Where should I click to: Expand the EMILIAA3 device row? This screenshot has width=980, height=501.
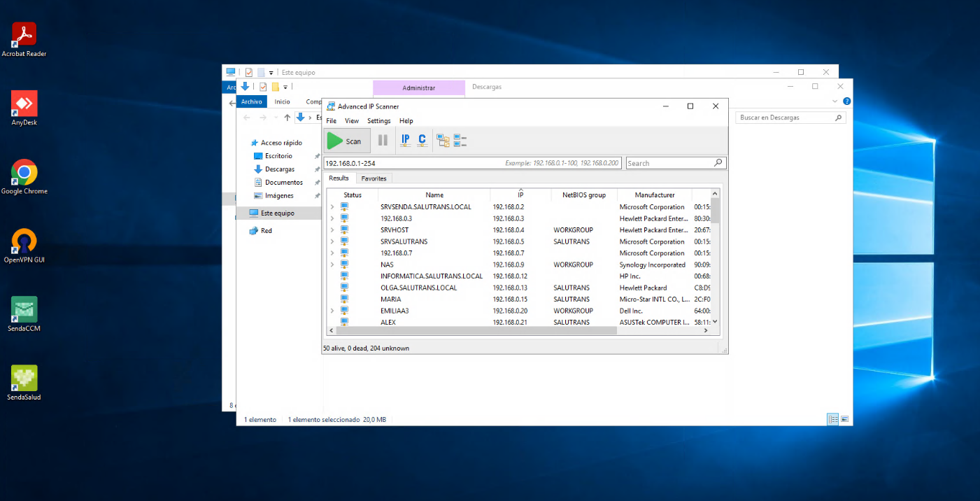(332, 311)
